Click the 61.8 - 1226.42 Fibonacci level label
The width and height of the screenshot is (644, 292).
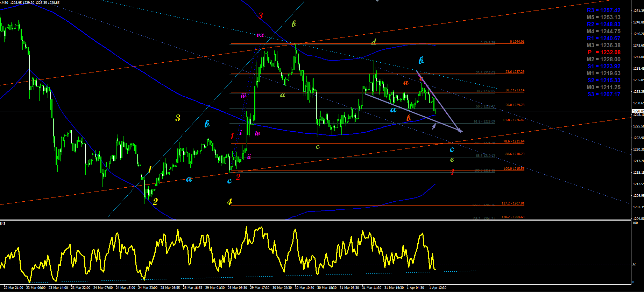coord(514,120)
